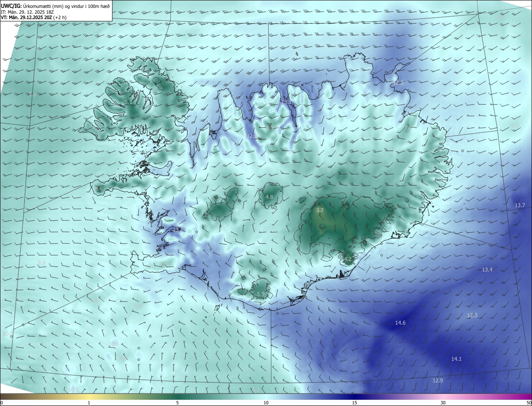Select the 14.1 value label
Image resolution: width=532 pixels, height=406 pixels.
click(x=456, y=359)
